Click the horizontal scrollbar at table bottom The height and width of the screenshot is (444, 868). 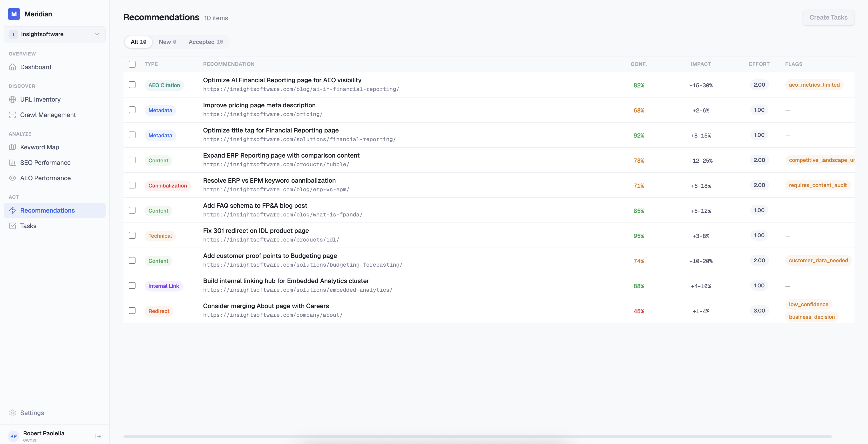click(x=477, y=437)
